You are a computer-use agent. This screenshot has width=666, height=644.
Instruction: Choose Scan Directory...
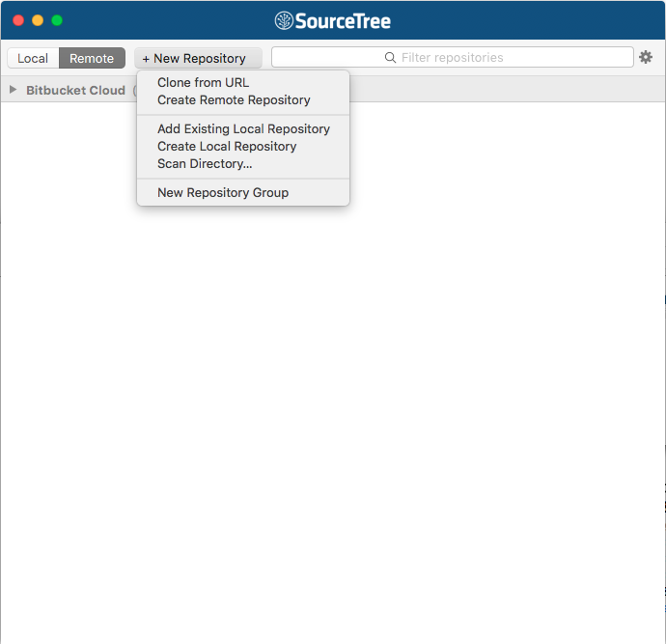pos(243,163)
